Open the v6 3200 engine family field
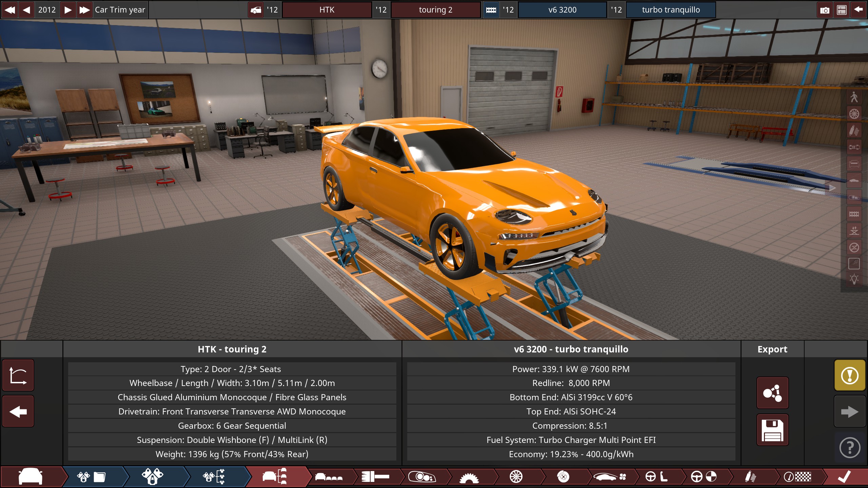Viewport: 868px width, 488px height. pos(563,10)
